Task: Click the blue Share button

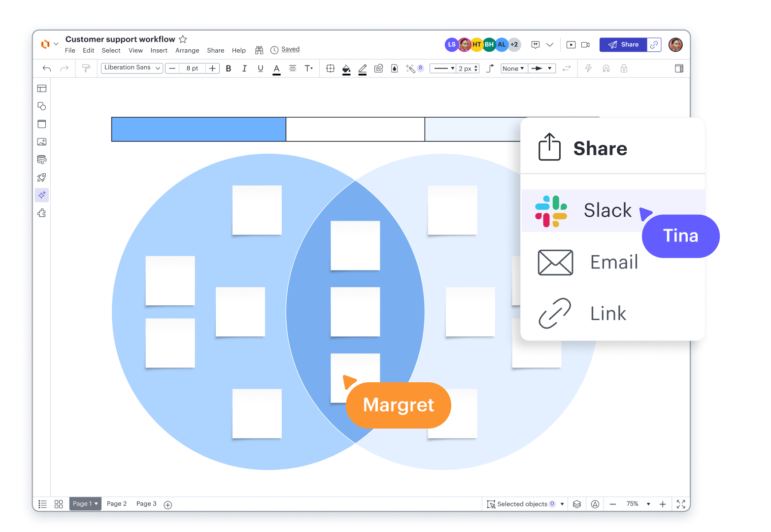Action: tap(623, 44)
